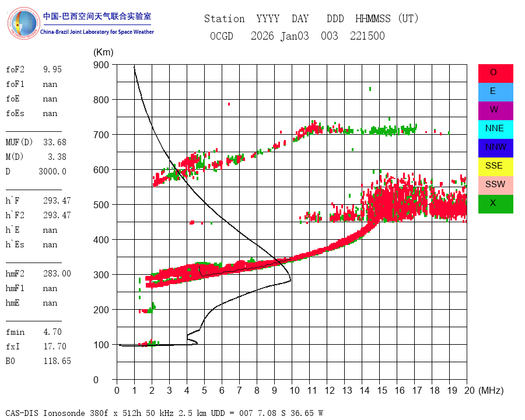
Task: Select the yellow SSE legend swatch
Action: click(x=495, y=167)
